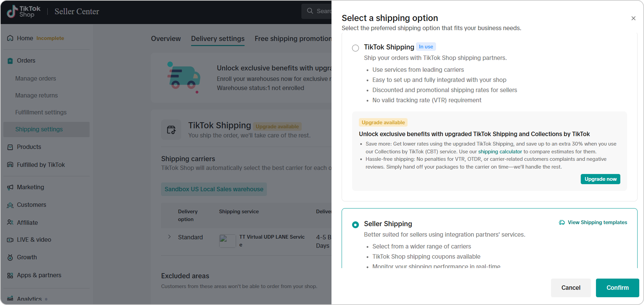The image size is (644, 305).
Task: Click the Orders clipboard icon
Action: tap(10, 61)
